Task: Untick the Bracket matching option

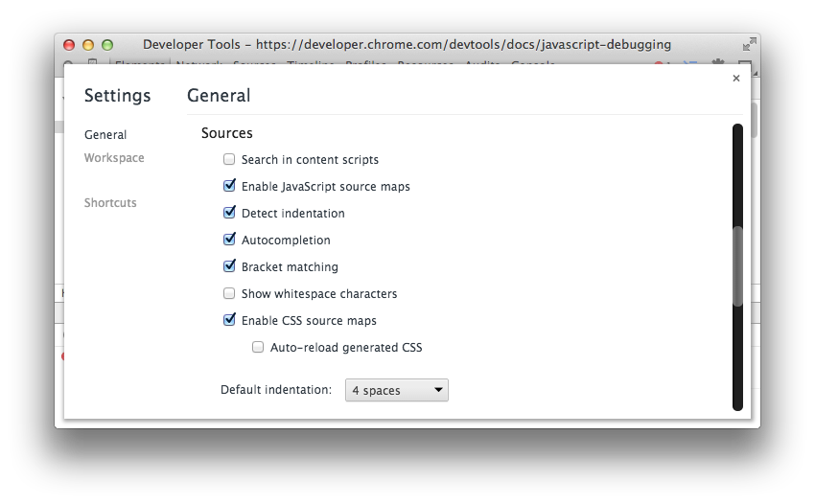Action: pos(229,267)
